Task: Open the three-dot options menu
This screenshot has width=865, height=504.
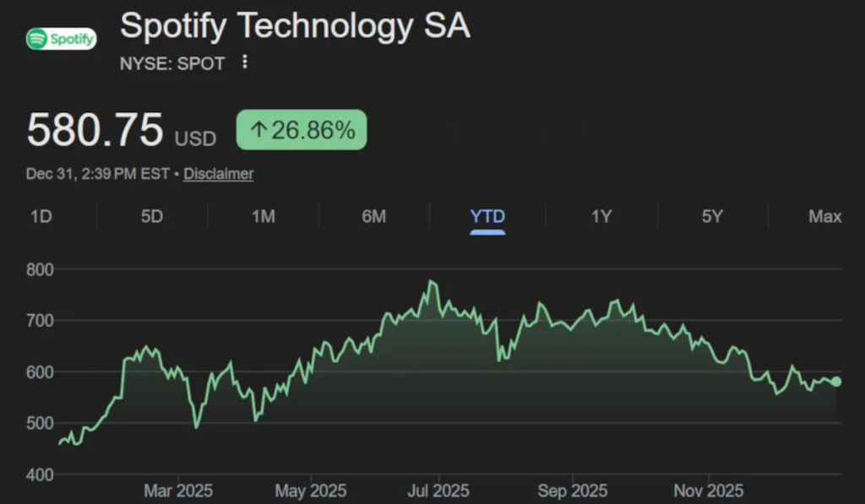Action: (245, 62)
